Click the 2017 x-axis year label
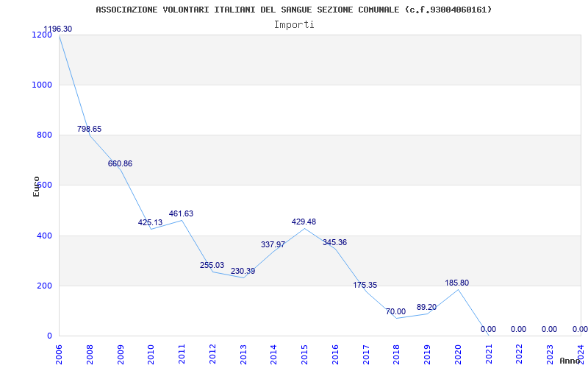This screenshot has width=588, height=368. pos(365,355)
